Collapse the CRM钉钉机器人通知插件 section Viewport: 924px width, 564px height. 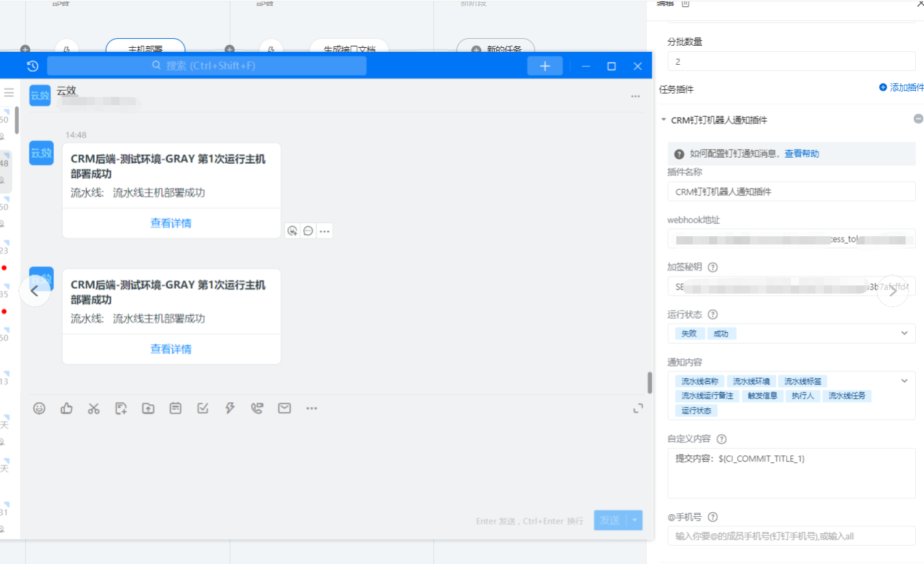[663, 120]
